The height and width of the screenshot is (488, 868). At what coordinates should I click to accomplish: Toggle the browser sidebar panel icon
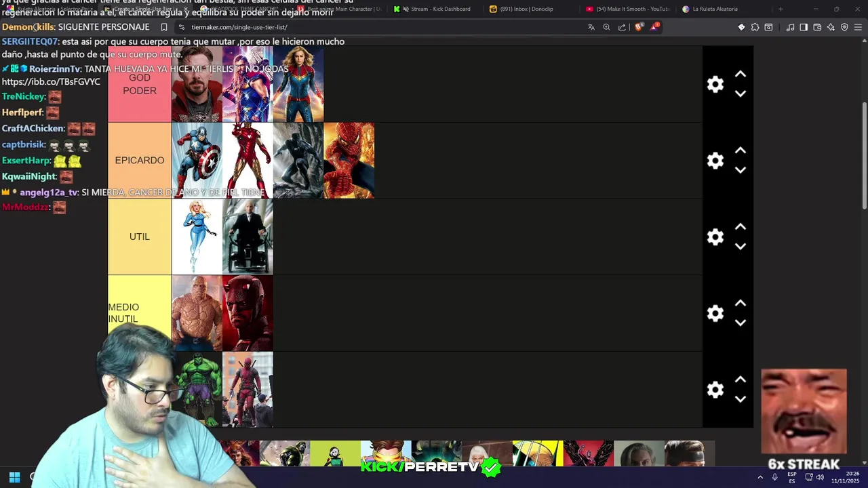tap(804, 27)
